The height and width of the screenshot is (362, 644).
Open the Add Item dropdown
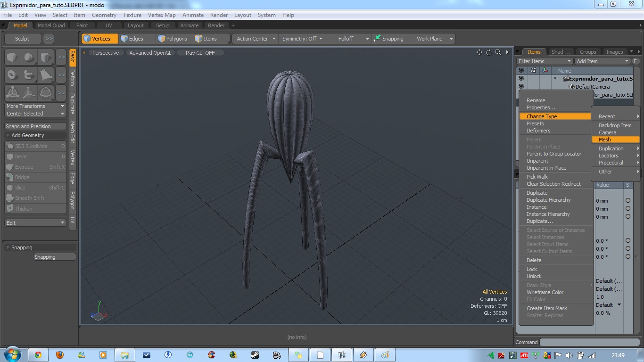(602, 61)
